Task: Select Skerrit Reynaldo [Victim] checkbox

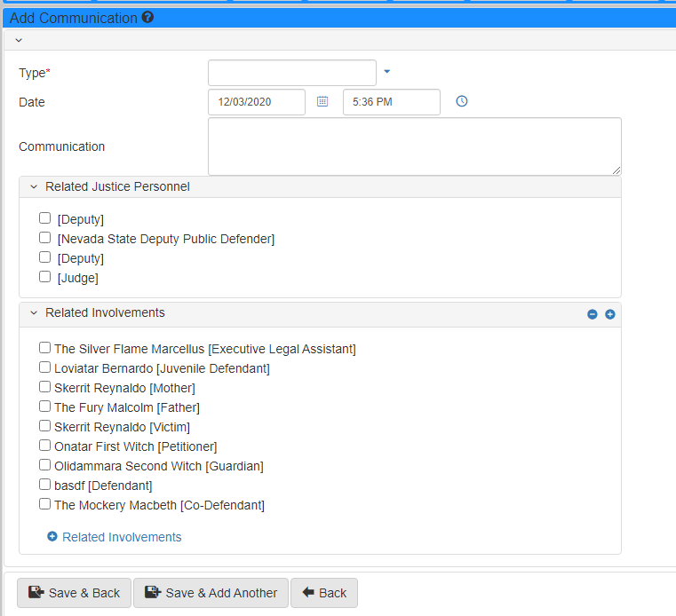Action: [x=44, y=425]
